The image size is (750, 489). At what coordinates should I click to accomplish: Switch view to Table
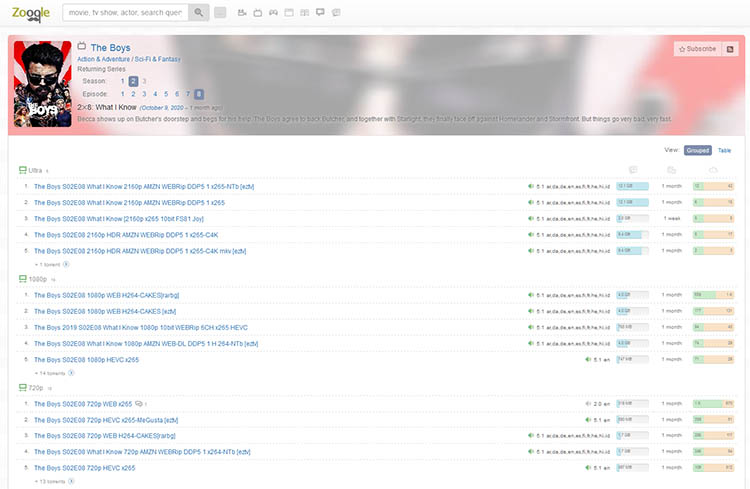[x=724, y=150]
